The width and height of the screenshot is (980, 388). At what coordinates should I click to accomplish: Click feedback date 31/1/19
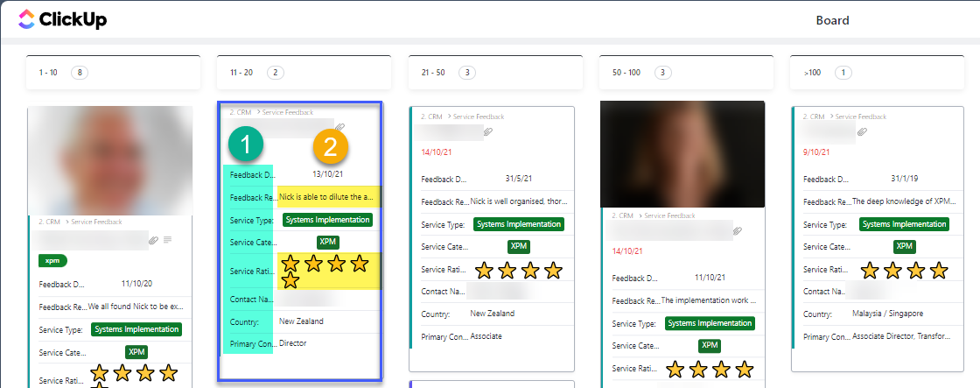pyautogui.click(x=904, y=179)
